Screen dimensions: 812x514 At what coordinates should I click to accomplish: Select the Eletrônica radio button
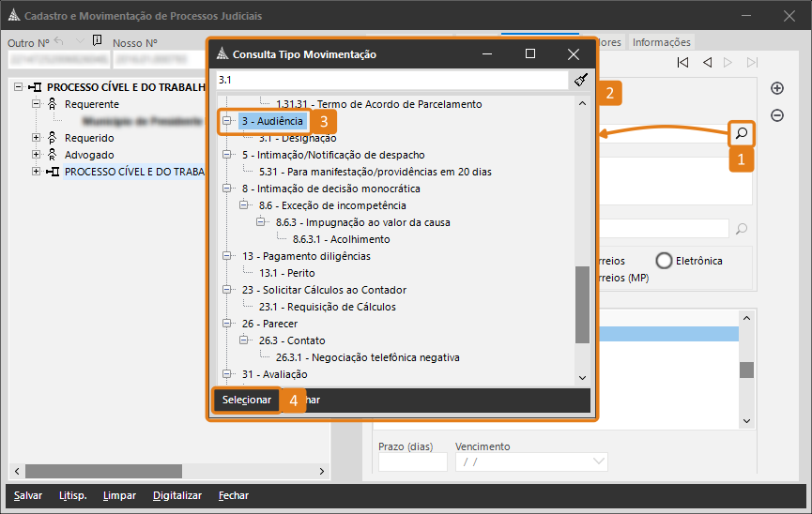665,261
